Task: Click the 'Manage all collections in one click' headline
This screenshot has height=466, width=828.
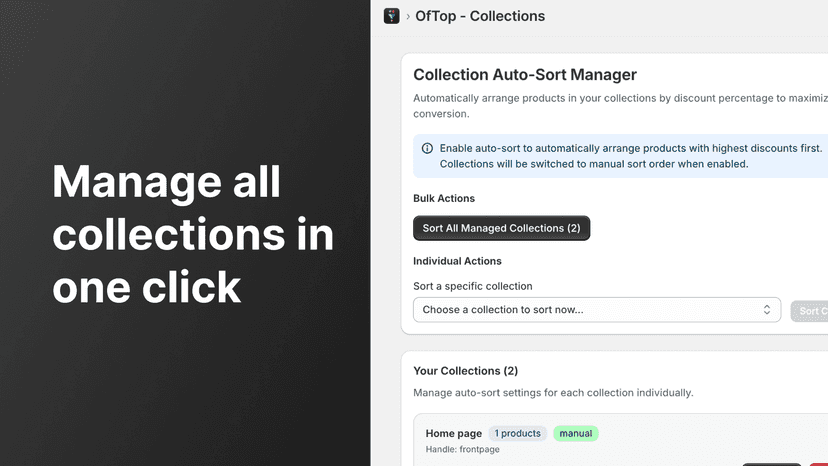Action: pyautogui.click(x=193, y=234)
